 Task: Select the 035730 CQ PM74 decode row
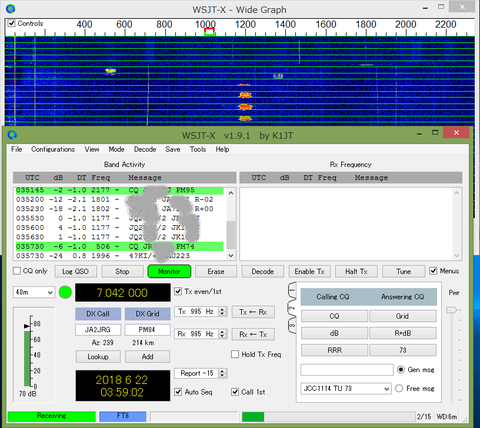point(119,246)
